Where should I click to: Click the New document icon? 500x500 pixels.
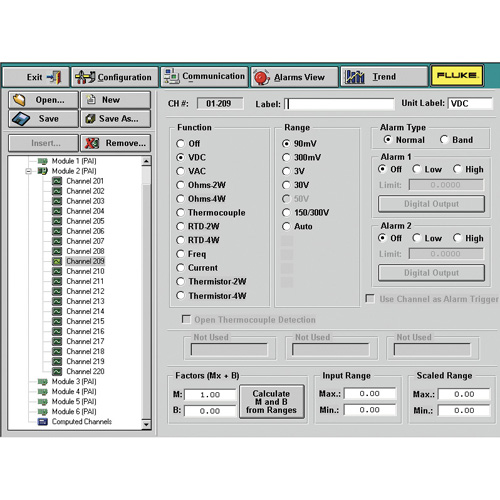click(91, 99)
